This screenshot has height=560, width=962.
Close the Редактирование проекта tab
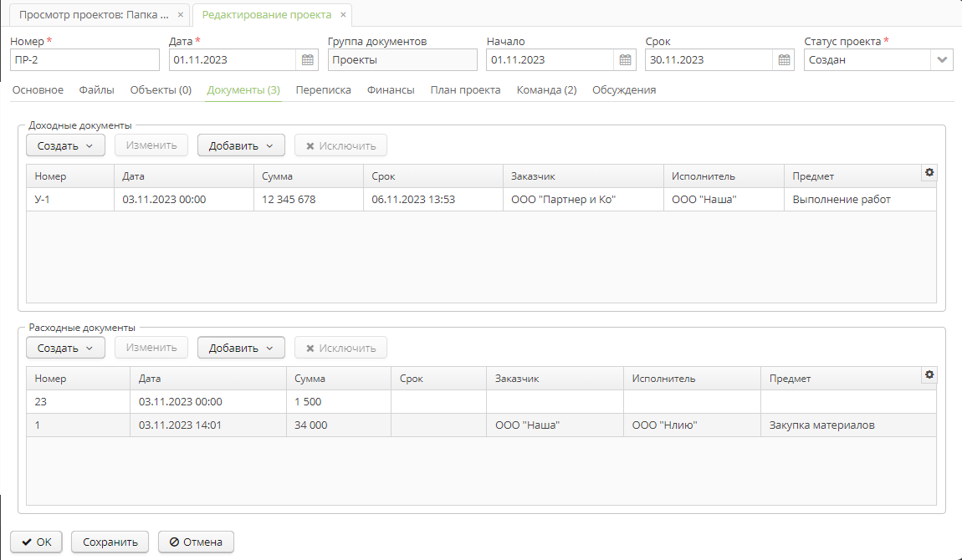(x=343, y=15)
